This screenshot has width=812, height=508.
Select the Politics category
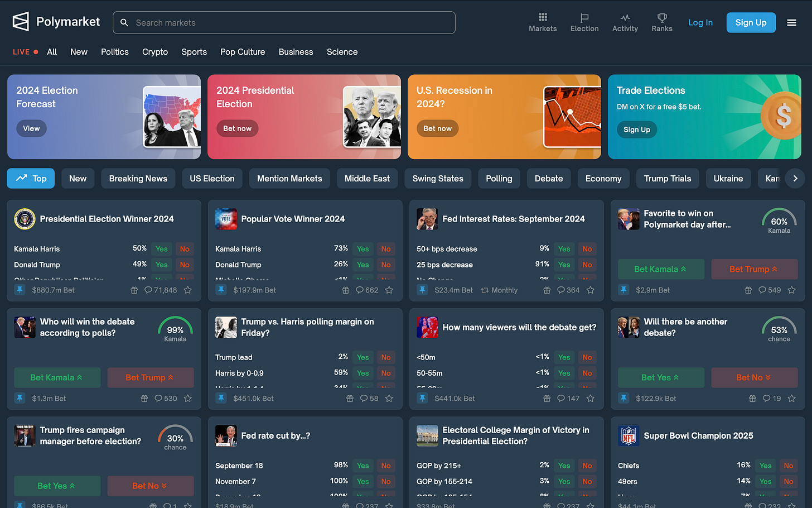pos(115,52)
